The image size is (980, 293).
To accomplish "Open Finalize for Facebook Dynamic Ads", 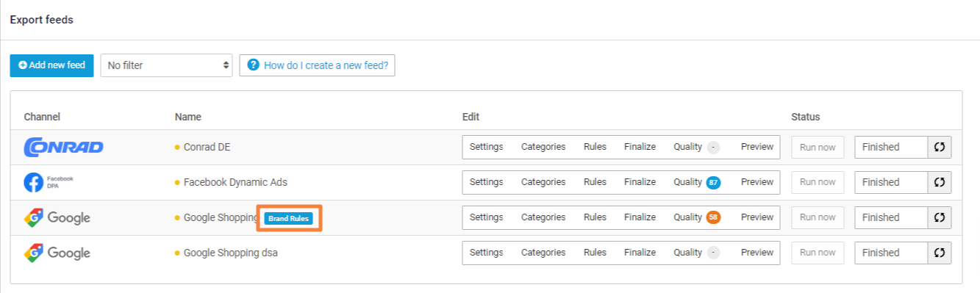I will tap(640, 182).
